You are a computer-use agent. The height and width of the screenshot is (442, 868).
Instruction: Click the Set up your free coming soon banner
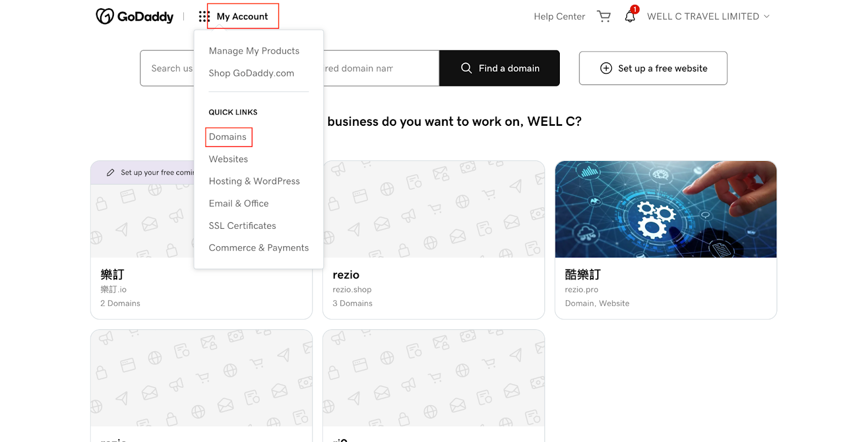143,172
